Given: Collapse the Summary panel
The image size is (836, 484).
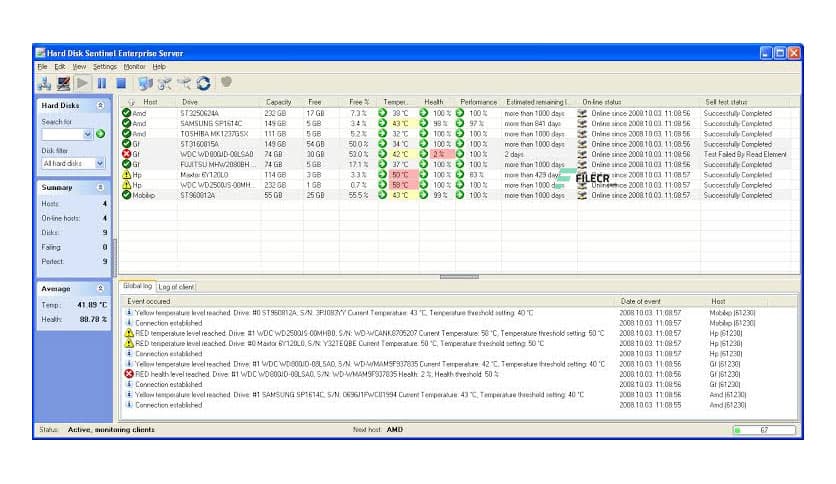Looking at the screenshot, I should (x=100, y=188).
